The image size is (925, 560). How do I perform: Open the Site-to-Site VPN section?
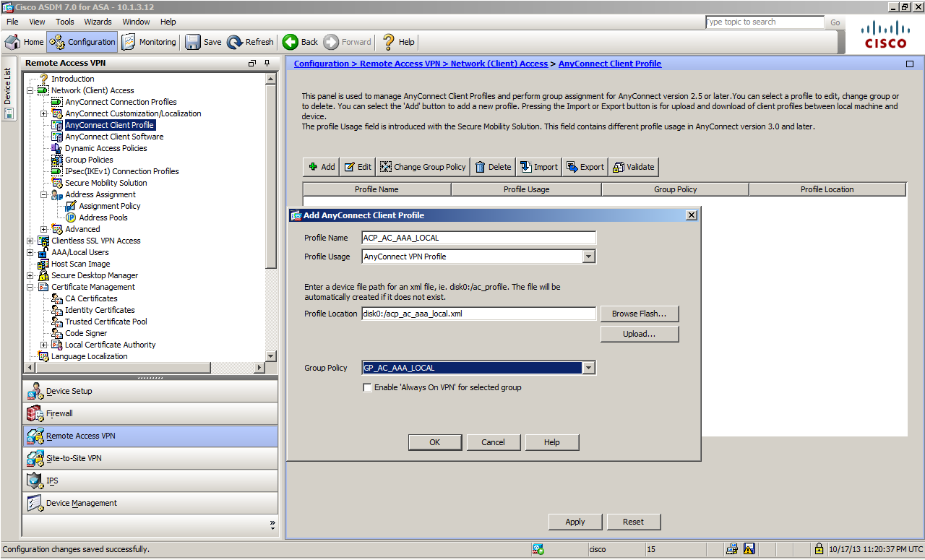150,458
